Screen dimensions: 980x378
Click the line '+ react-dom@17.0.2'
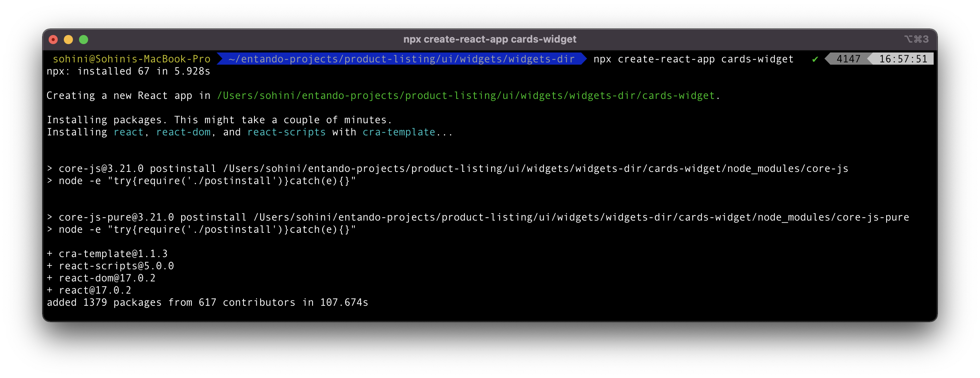point(101,278)
